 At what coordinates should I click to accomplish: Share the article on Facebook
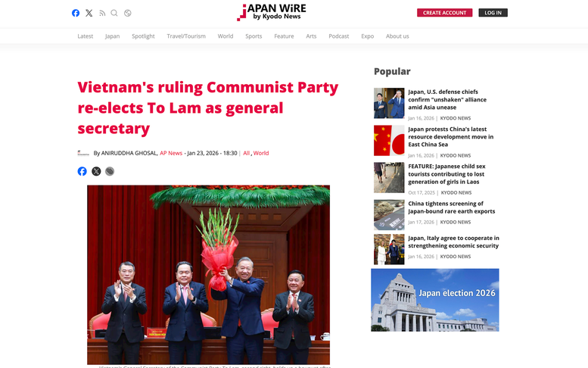pos(82,171)
